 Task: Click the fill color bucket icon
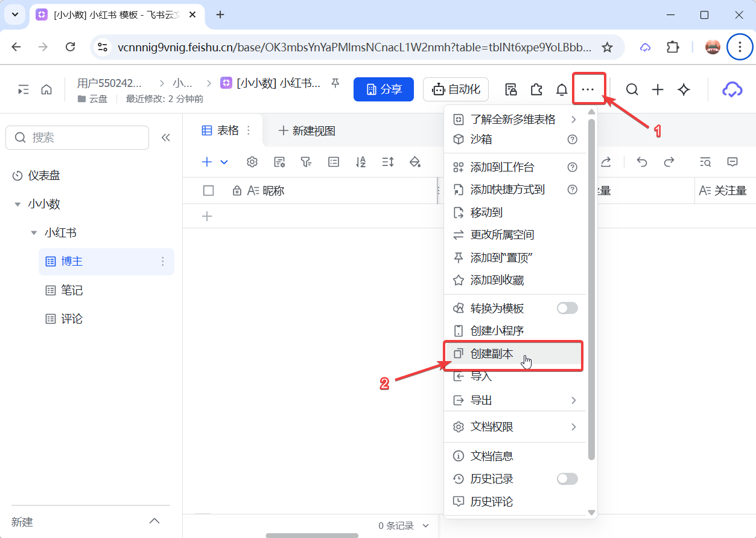[x=415, y=162]
